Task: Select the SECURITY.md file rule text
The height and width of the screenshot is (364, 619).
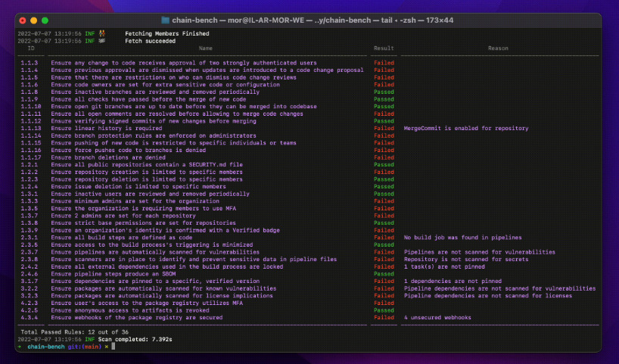Action: tap(147, 165)
